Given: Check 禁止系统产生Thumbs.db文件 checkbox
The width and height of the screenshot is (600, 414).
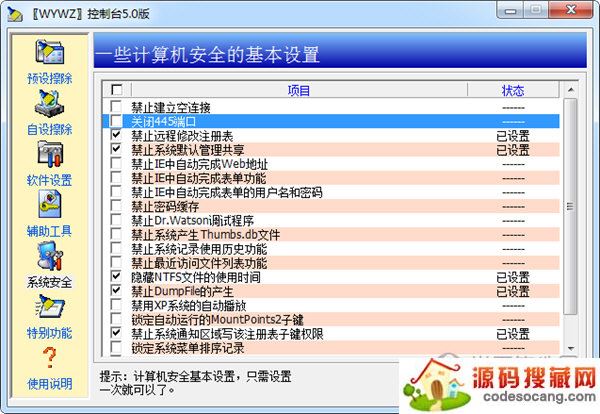Looking at the screenshot, I should point(116,234).
